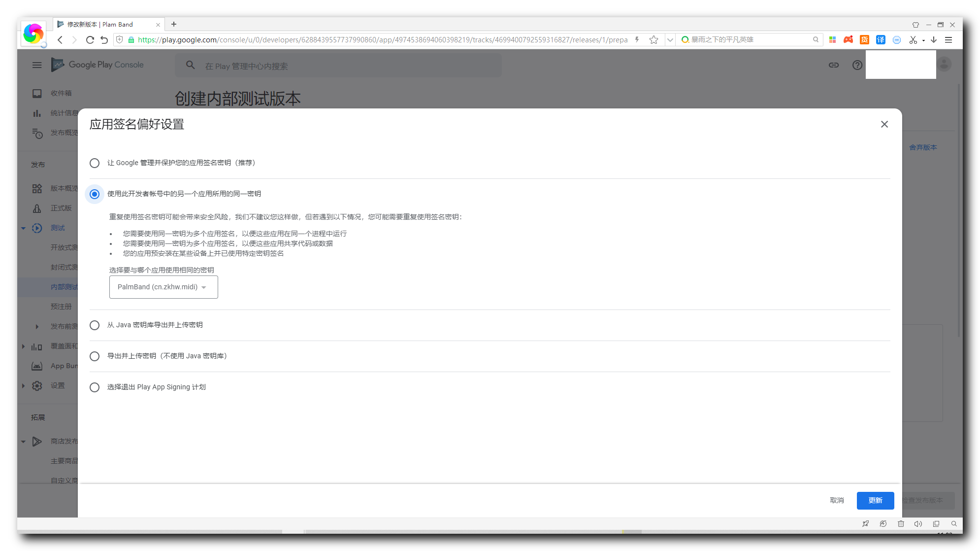Click the download arrow toolbar icon
The width and height of the screenshot is (980, 551).
pyautogui.click(x=934, y=40)
